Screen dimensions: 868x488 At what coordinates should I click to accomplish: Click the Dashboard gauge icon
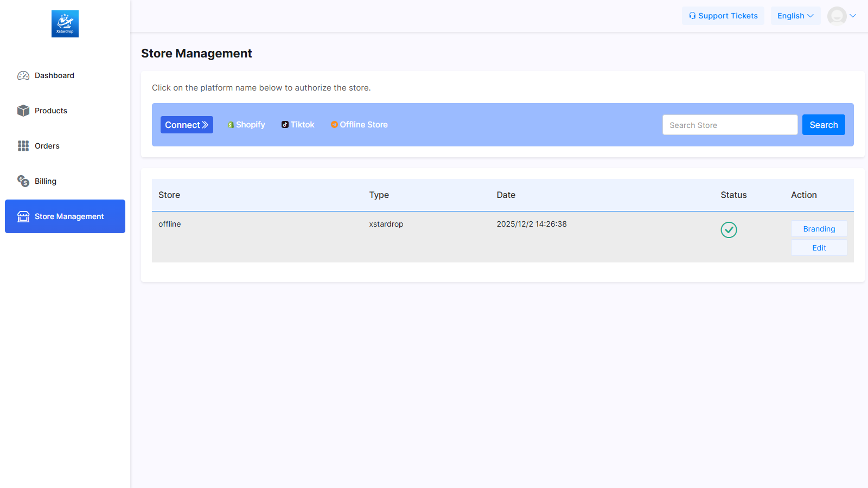[23, 75]
